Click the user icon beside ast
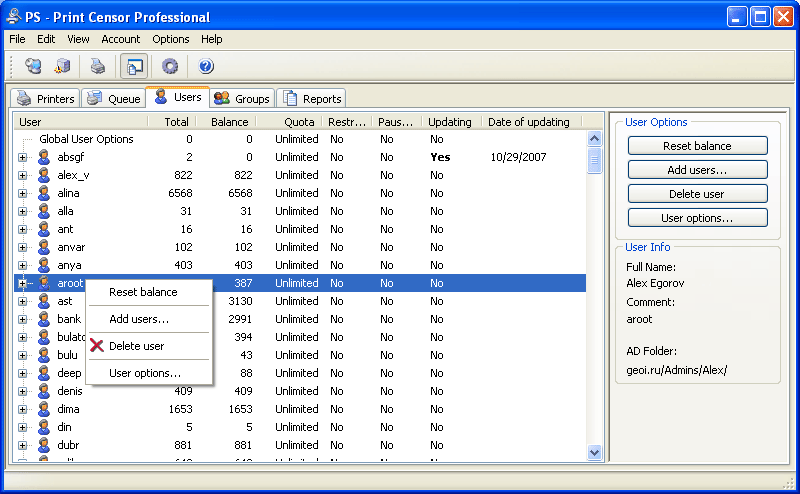The height and width of the screenshot is (494, 800). click(44, 301)
